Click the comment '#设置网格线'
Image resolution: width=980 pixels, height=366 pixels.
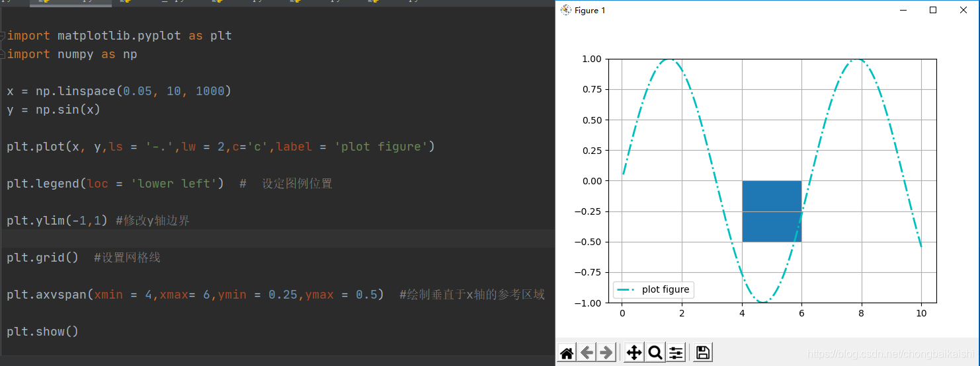127,258
